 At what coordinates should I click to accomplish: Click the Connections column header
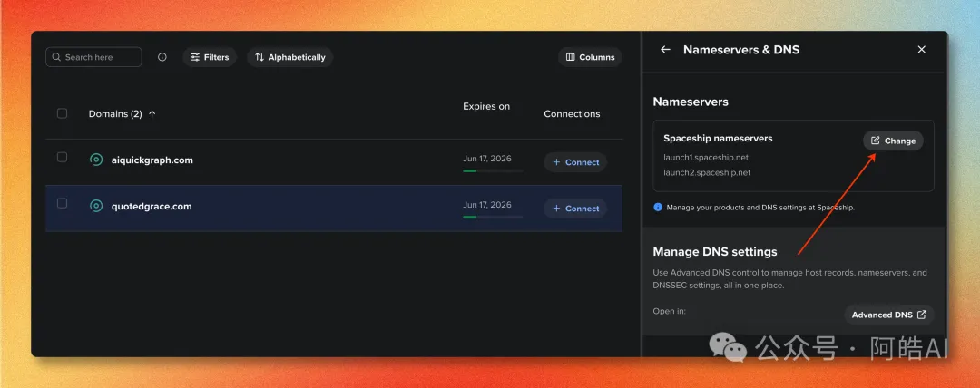pos(572,113)
